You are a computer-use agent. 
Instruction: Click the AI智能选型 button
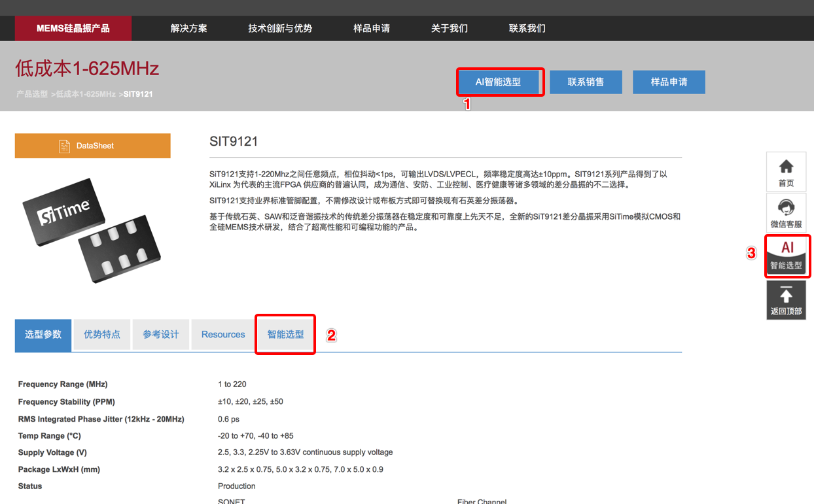pyautogui.click(x=499, y=82)
